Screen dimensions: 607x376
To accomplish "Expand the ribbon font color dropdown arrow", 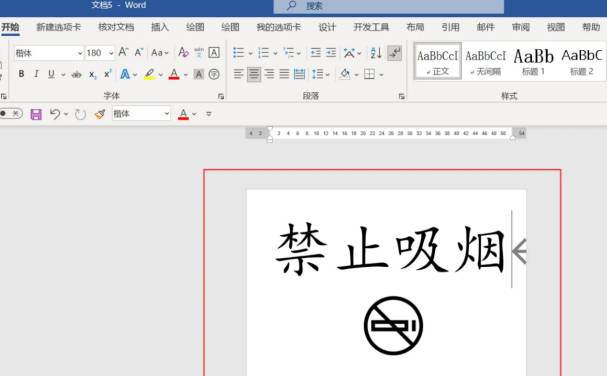I will coord(185,74).
